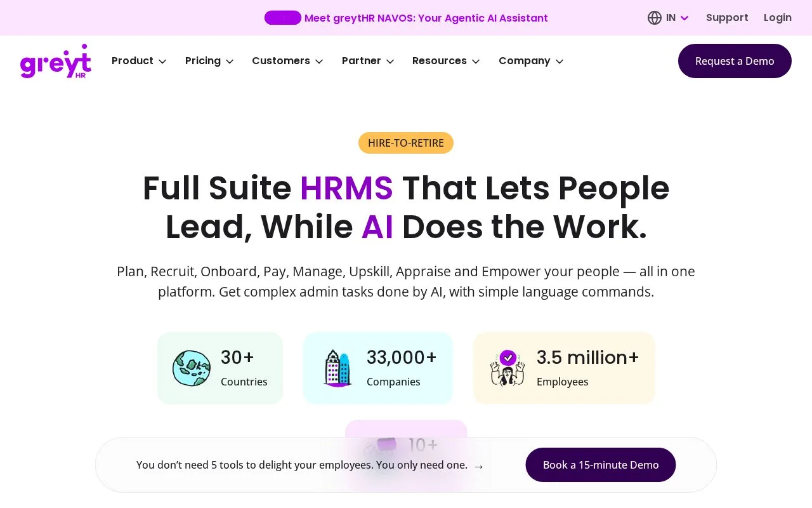Click the 'Companies' label
This screenshot has height=508, width=812.
click(393, 382)
